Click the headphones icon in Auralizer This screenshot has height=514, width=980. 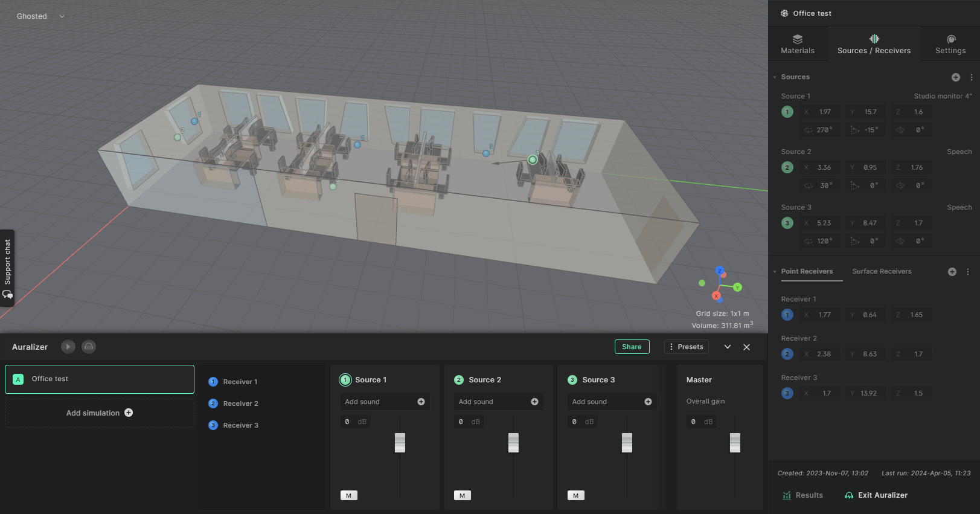89,347
